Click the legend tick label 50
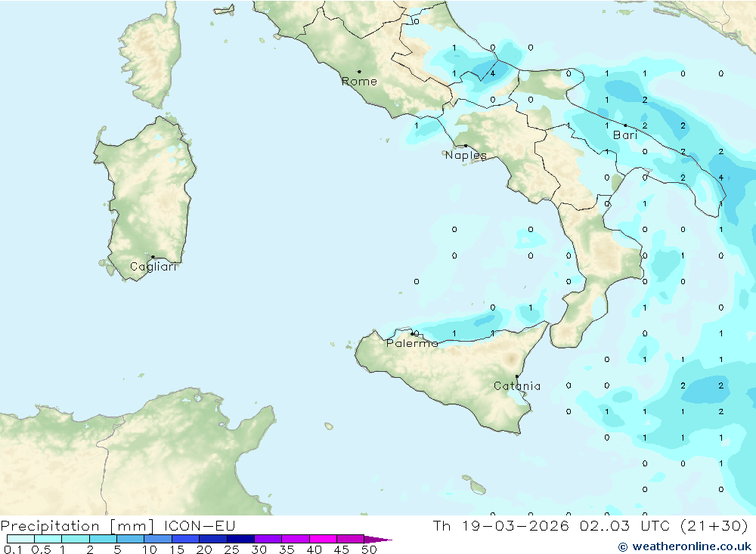 (370, 549)
